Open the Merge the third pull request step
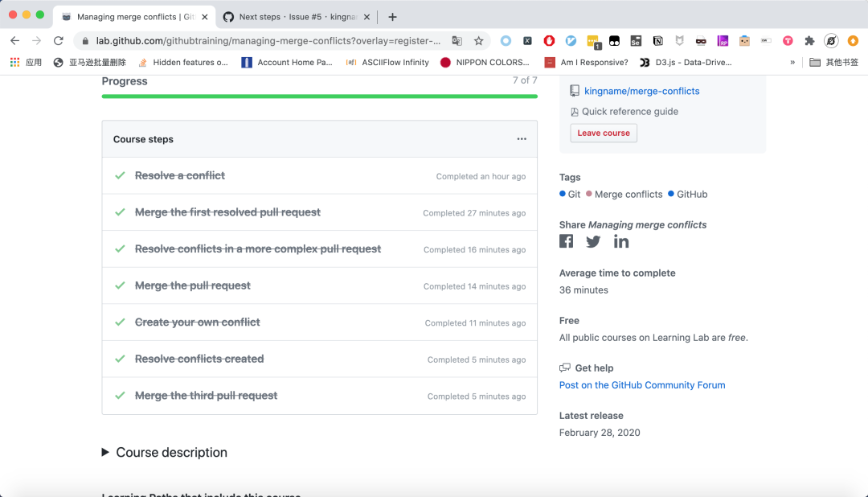 coord(206,395)
